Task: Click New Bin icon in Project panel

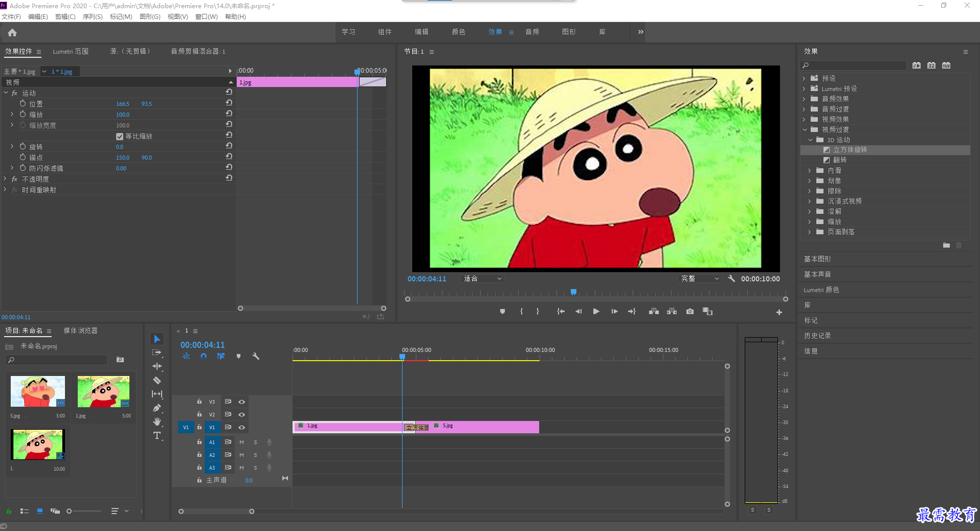Action: (120, 360)
